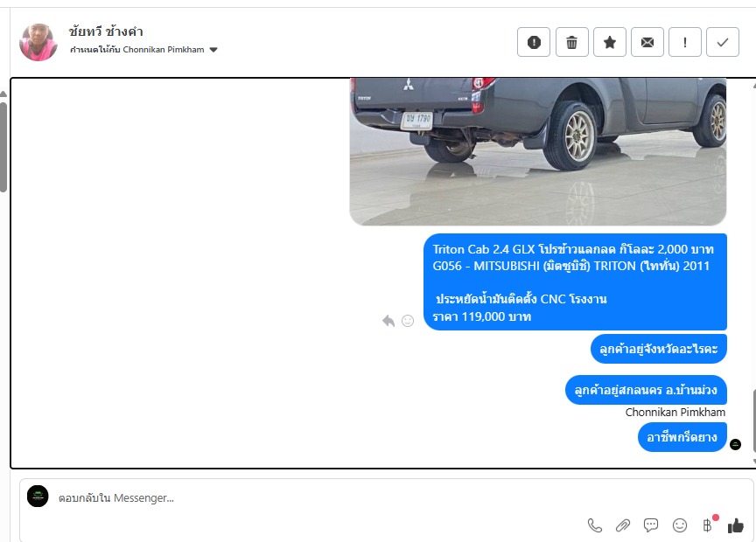Screen dimensions: 756x542
Task: Reply to the Triton Cab 2.4 GLX message
Action: (388, 321)
